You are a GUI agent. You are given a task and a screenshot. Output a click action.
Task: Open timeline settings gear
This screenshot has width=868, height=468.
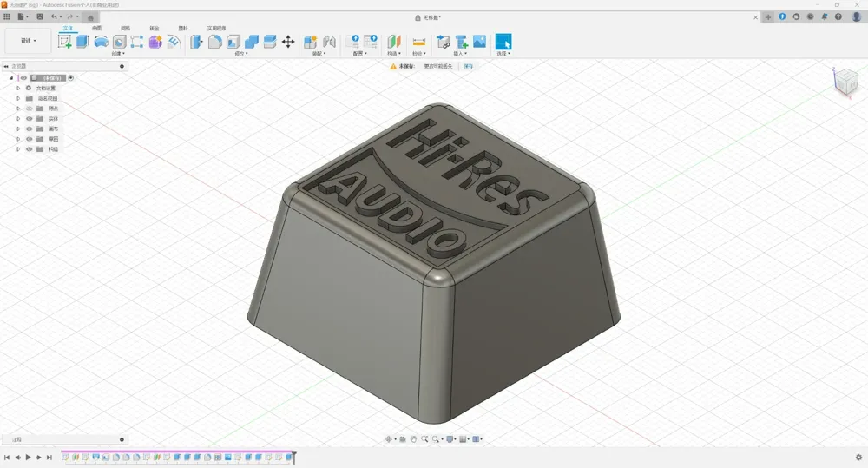858,458
